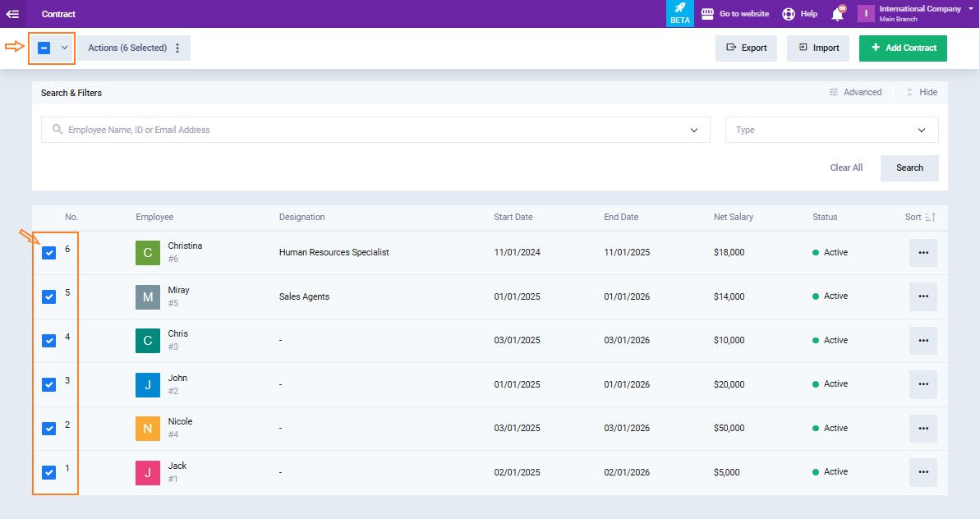This screenshot has height=519, width=980.
Task: Open row options for John's contract
Action: point(923,384)
